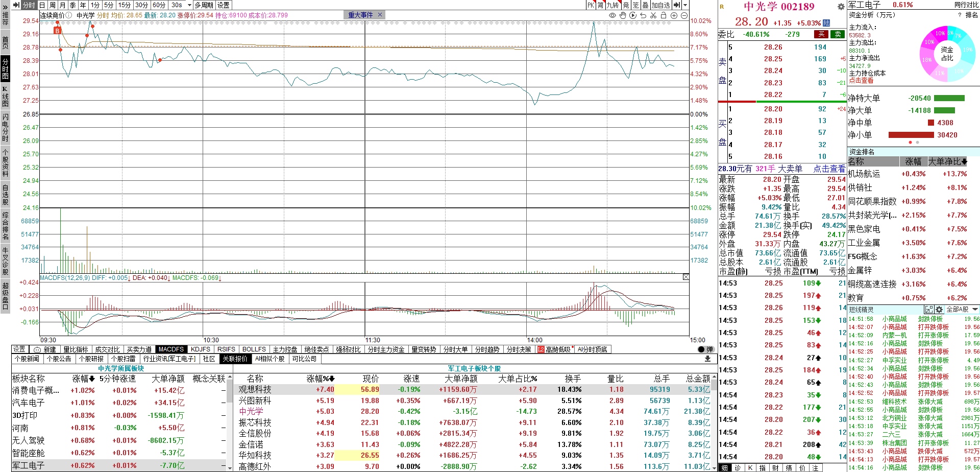The width and height of the screenshot is (980, 472).
Task: Click the 加自选 add-to-watchlist button
Action: click(660, 5)
